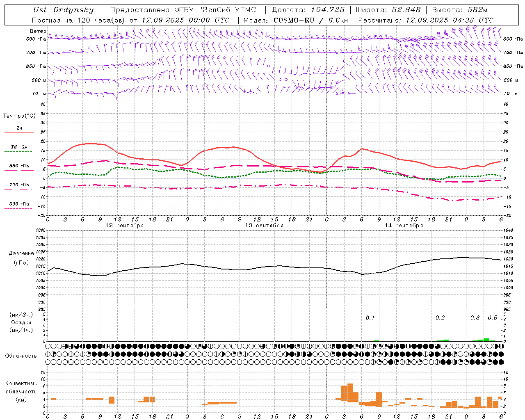The width and height of the screenshot is (525, 420).
Task: Click the 2м temperature legend entry
Action: tap(19, 128)
